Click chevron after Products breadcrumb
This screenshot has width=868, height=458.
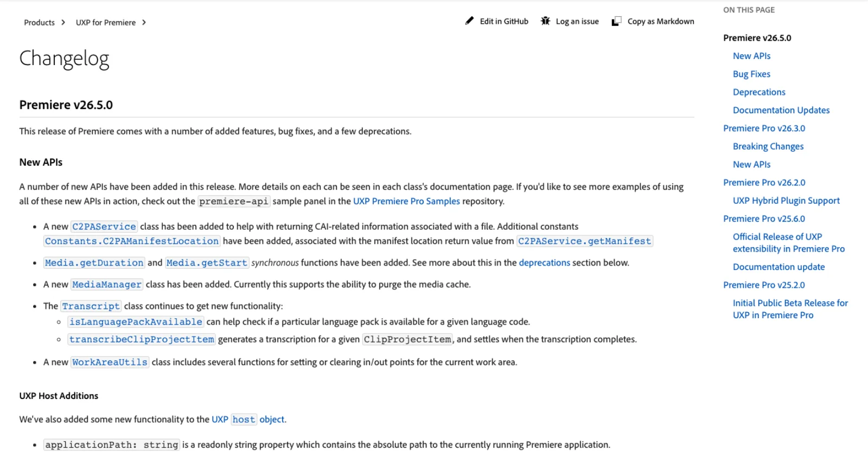pos(63,22)
